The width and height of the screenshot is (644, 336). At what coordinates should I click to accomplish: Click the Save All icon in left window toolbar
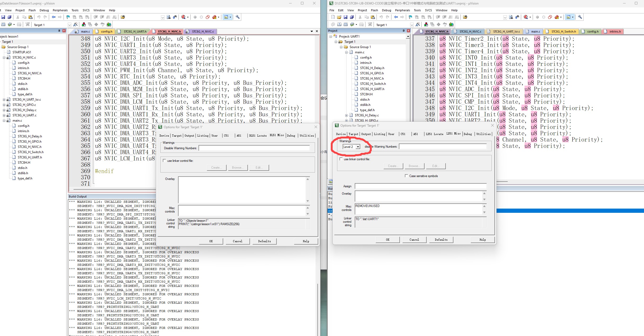[x=9, y=17]
